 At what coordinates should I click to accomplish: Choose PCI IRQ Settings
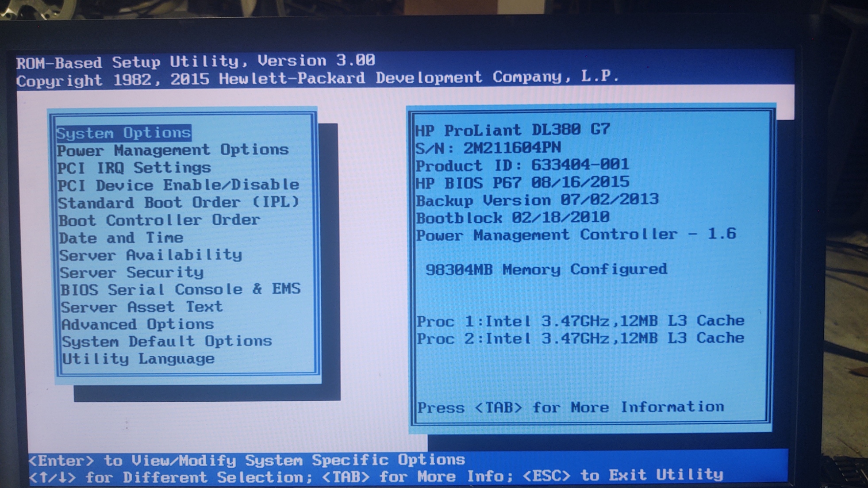tap(134, 168)
